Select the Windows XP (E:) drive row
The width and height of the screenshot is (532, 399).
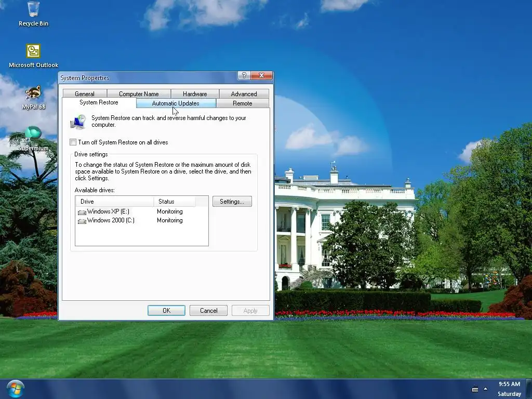click(142, 211)
